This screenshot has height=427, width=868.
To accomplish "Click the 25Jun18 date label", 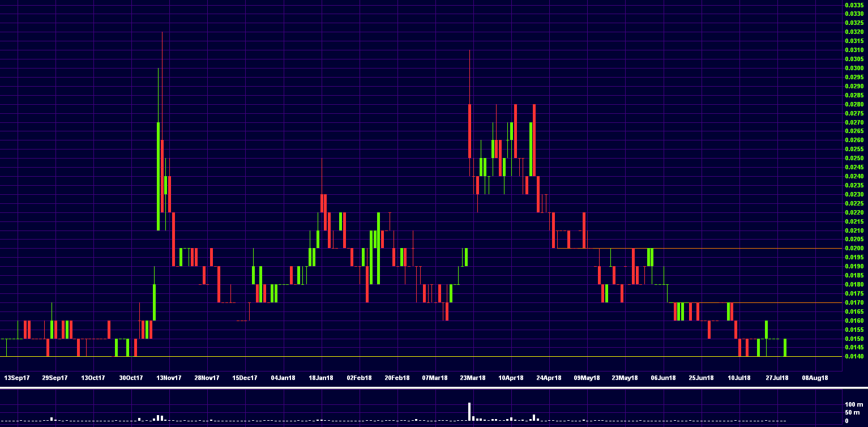I will coord(701,378).
